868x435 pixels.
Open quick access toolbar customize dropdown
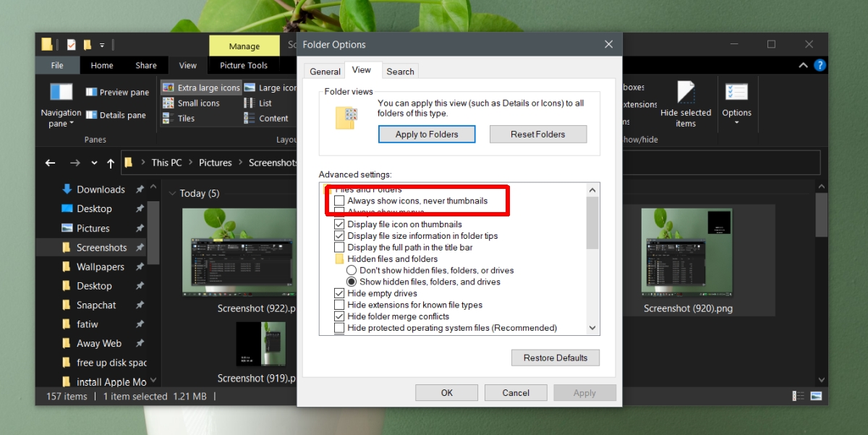102,45
